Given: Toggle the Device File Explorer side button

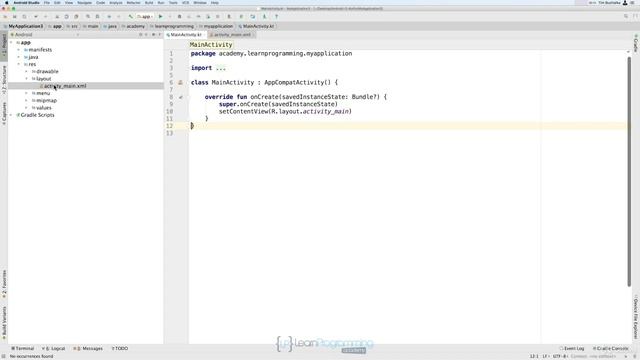Looking at the screenshot, I should pos(636,317).
